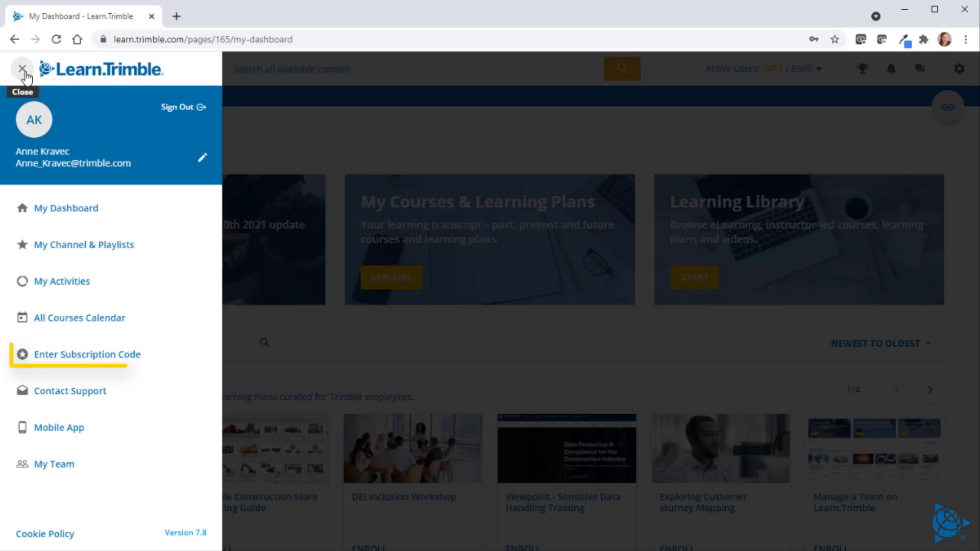Open settings using the gear icon
The width and height of the screenshot is (980, 551).
[x=959, y=68]
